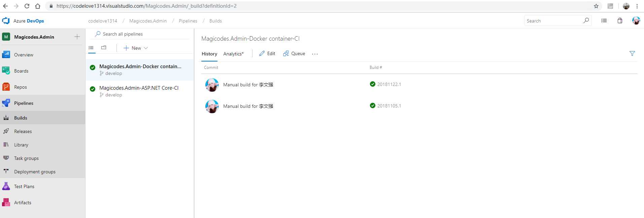Viewport: 644px width, 218px height.
Task: Open the marketplace shopping bag icon
Action: coord(620,20)
